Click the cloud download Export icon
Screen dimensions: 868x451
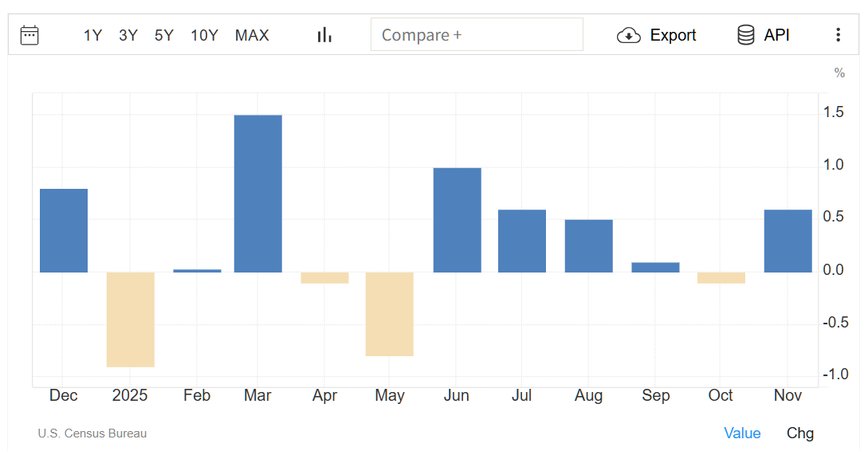(x=629, y=35)
